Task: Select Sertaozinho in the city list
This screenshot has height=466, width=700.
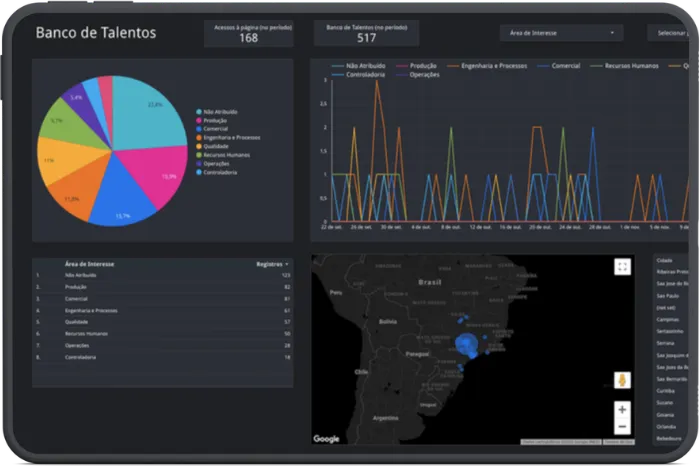Action: [x=670, y=331]
